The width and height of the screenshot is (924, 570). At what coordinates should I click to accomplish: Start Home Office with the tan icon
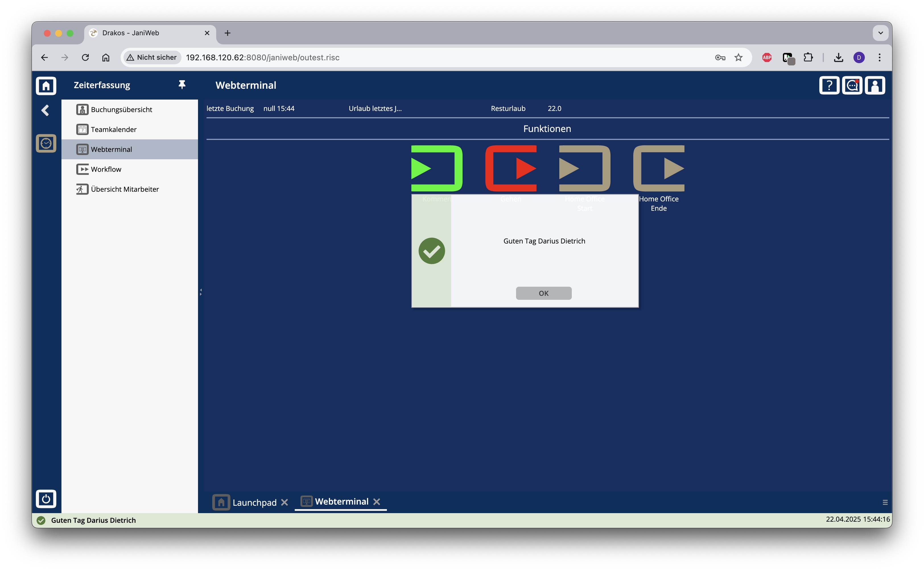[585, 168]
